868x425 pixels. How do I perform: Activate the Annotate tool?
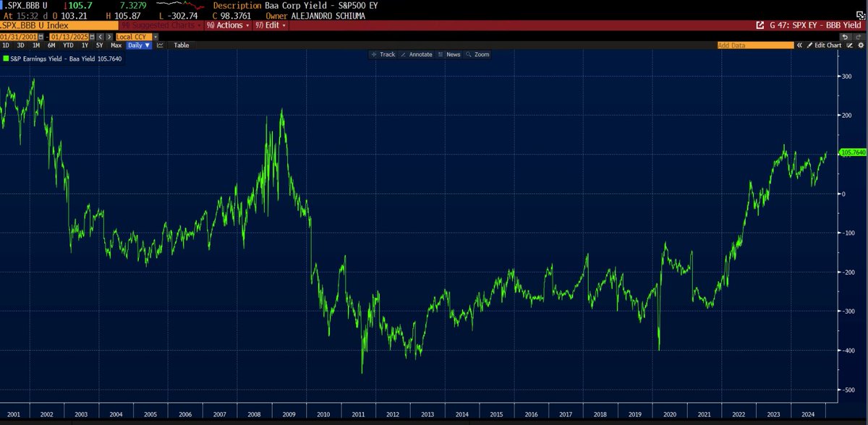tap(416, 54)
